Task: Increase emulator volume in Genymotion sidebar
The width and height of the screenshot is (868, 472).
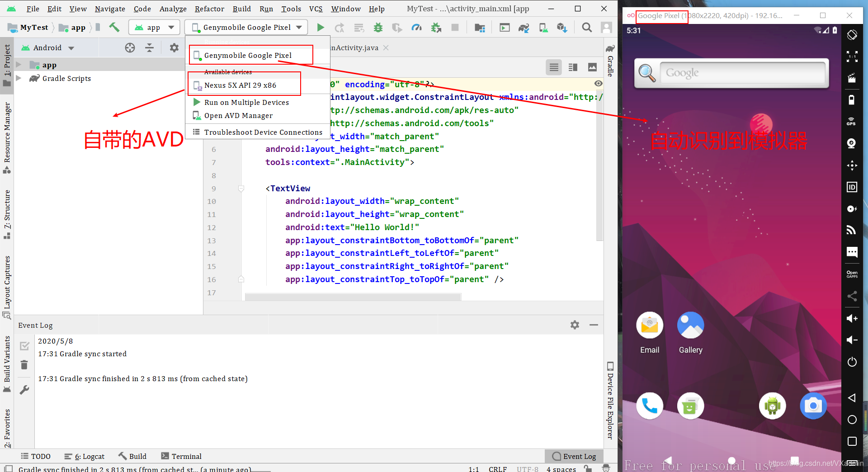Action: pyautogui.click(x=852, y=318)
